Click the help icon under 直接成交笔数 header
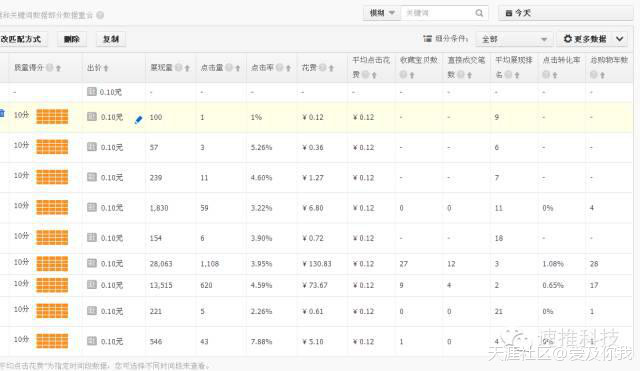 point(461,74)
